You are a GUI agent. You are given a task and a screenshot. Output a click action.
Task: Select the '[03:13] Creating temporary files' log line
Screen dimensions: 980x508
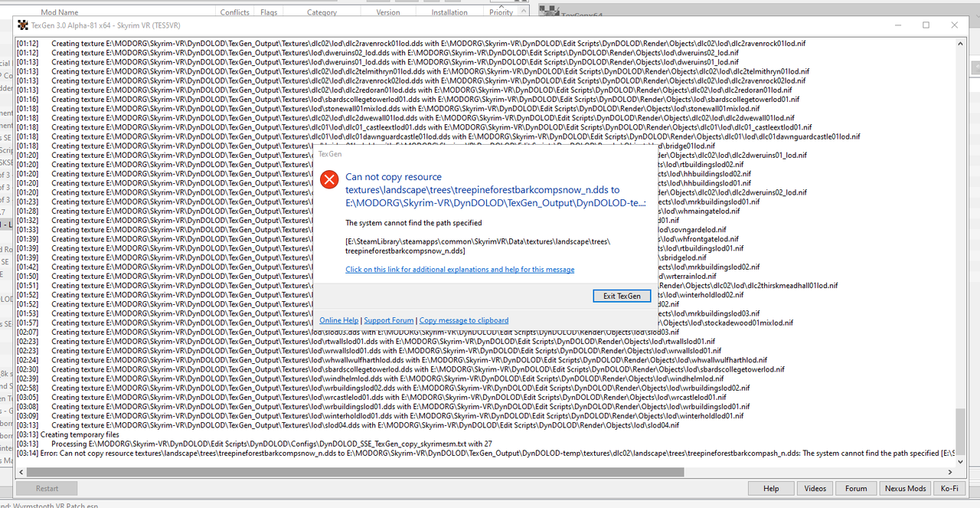[x=67, y=434]
